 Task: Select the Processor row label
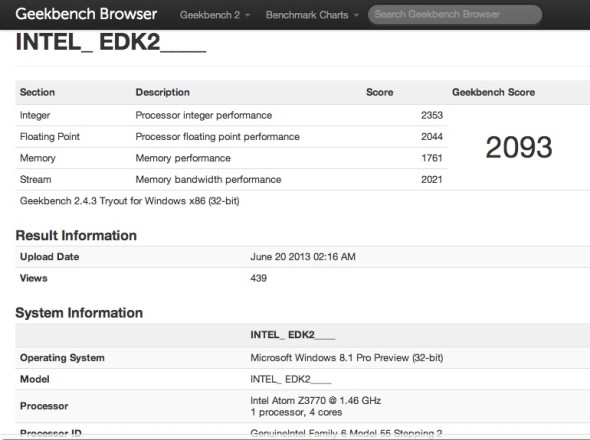(44, 406)
